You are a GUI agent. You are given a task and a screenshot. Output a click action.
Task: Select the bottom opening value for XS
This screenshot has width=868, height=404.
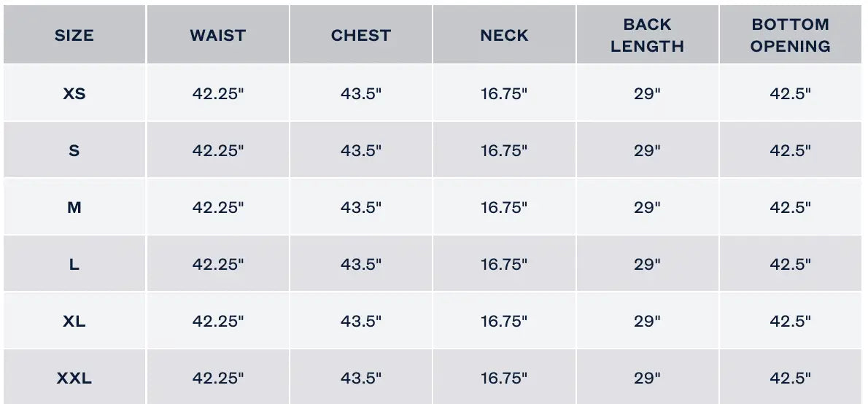[791, 93]
